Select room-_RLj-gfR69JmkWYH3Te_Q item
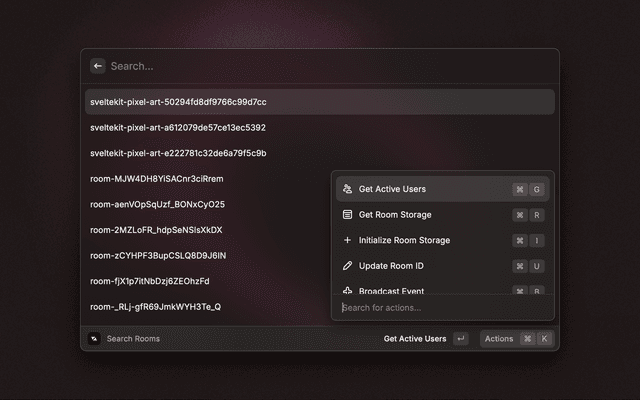640x400 pixels. 155,307
